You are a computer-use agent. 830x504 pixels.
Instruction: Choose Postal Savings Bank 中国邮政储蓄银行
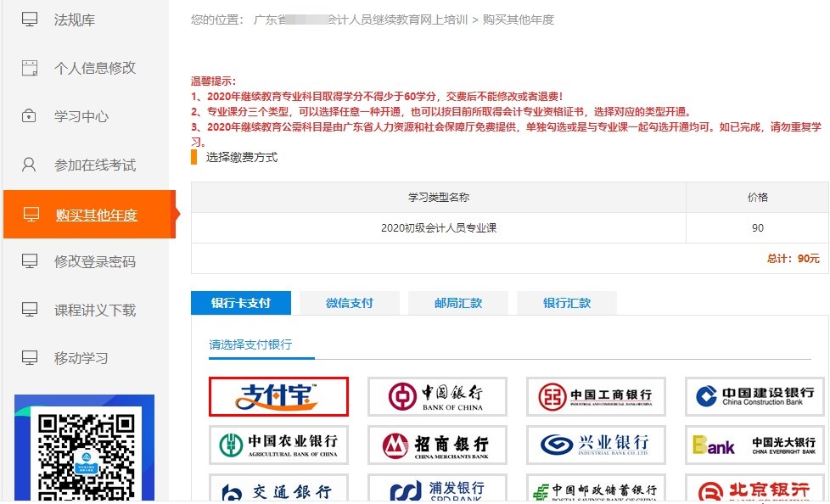(596, 490)
